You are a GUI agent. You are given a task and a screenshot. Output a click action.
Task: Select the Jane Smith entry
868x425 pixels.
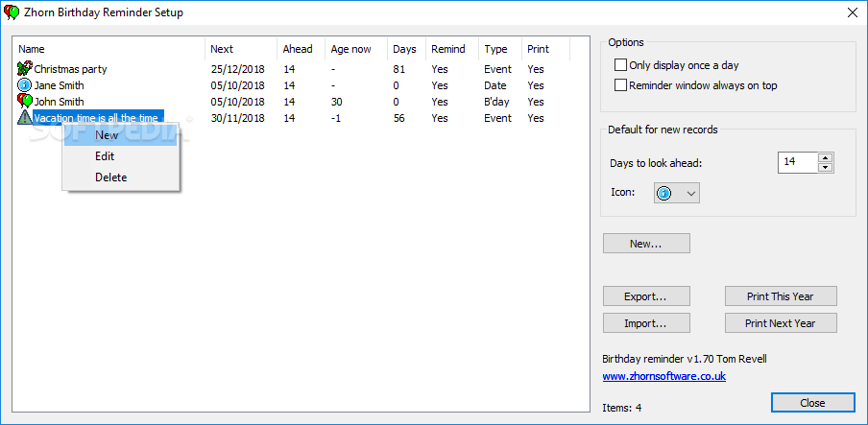pos(60,85)
